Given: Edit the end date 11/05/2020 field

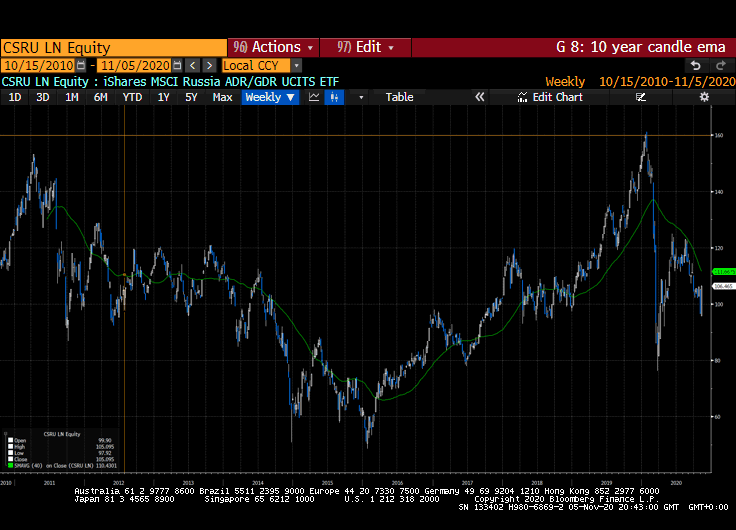Looking at the screenshot, I should (135, 65).
